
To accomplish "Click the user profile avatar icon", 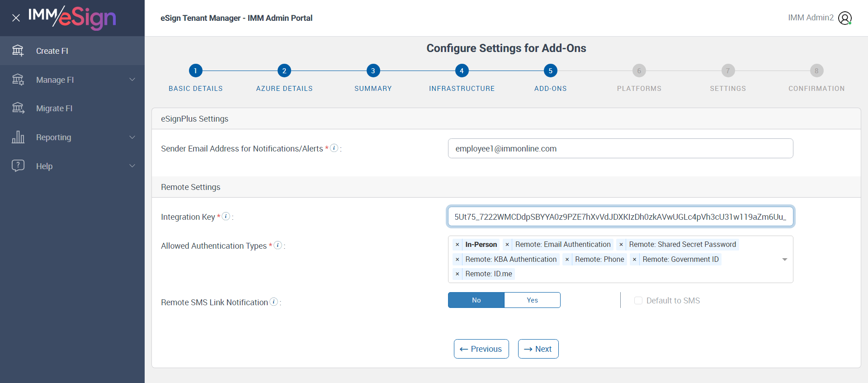I will (844, 18).
